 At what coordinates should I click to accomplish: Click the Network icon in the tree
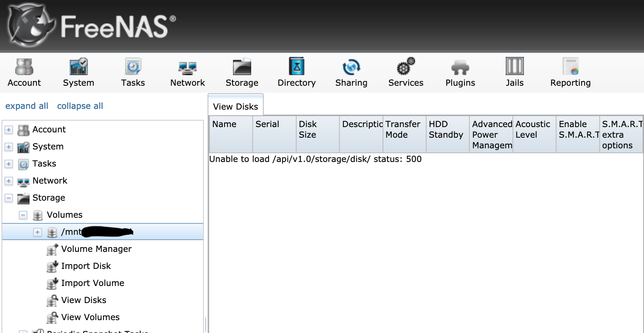pyautogui.click(x=23, y=182)
